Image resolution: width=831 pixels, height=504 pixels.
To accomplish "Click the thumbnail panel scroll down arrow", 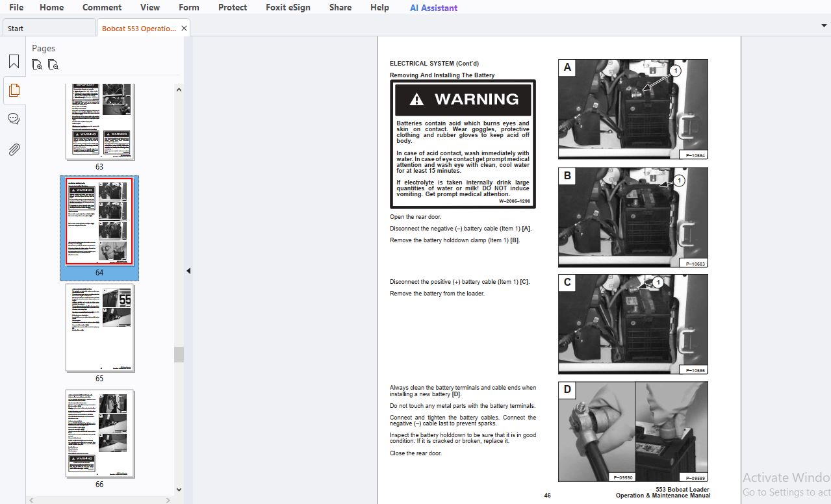I will [179, 490].
